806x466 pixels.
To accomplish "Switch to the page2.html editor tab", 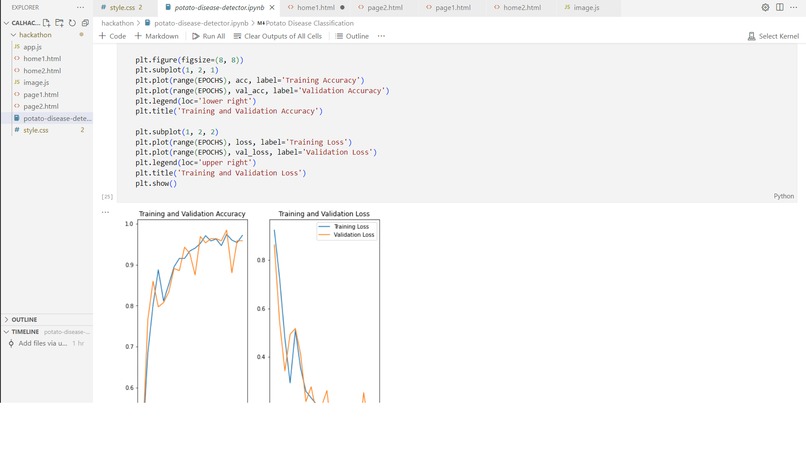I will 384,8.
